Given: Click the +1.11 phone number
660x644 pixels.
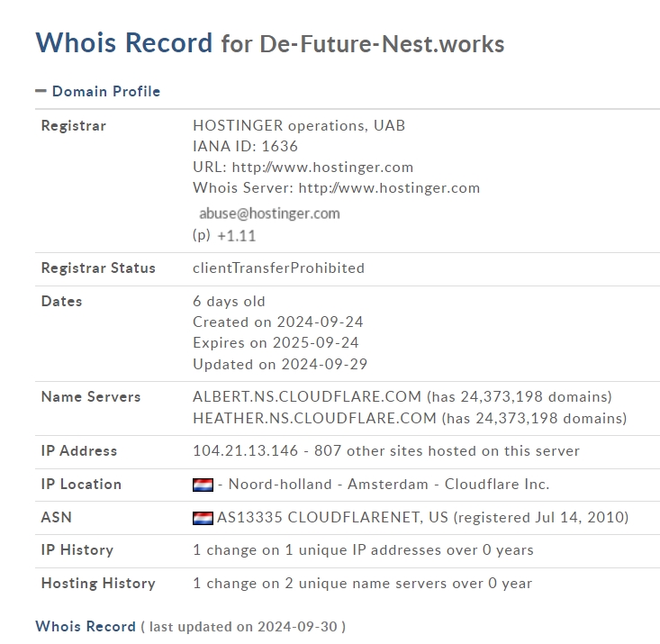Looking at the screenshot, I should click(236, 236).
